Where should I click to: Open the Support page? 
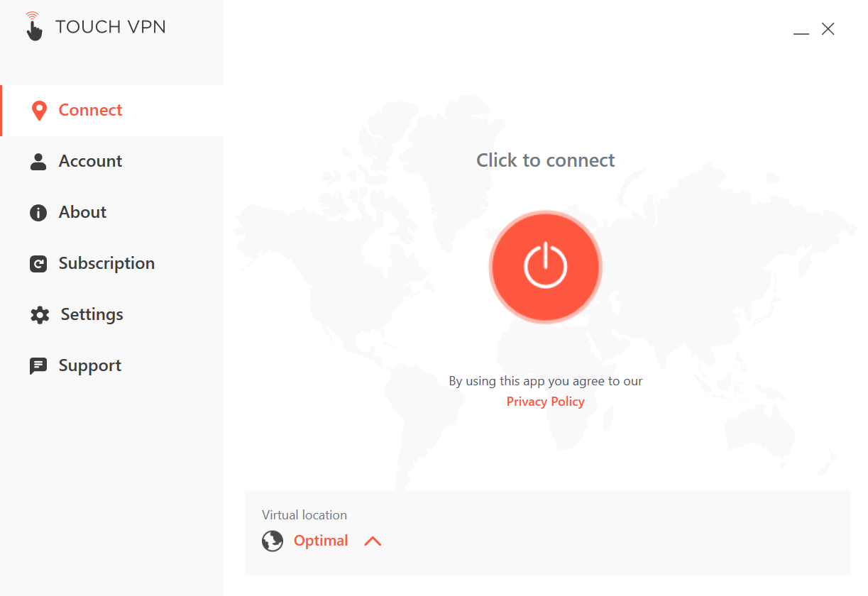[x=112, y=366]
